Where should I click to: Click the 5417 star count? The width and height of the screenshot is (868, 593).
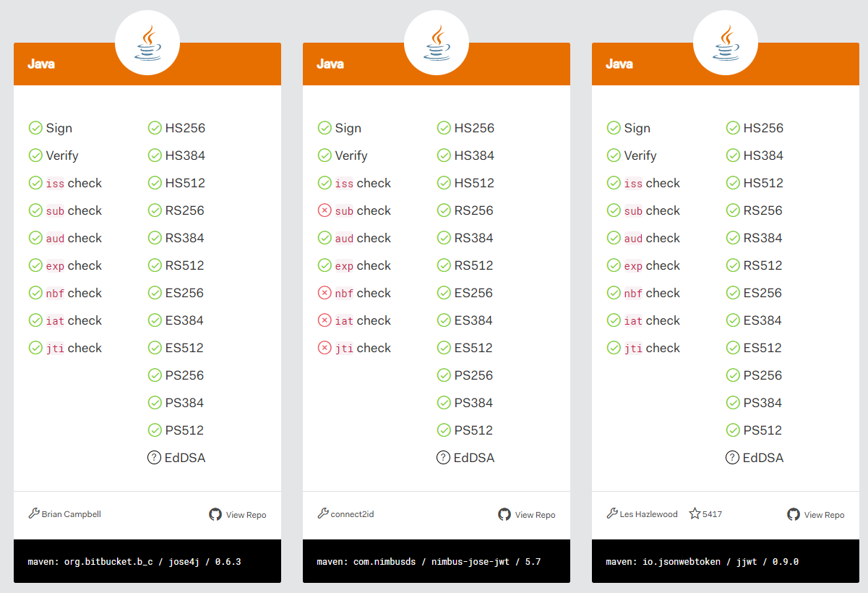coord(713,514)
